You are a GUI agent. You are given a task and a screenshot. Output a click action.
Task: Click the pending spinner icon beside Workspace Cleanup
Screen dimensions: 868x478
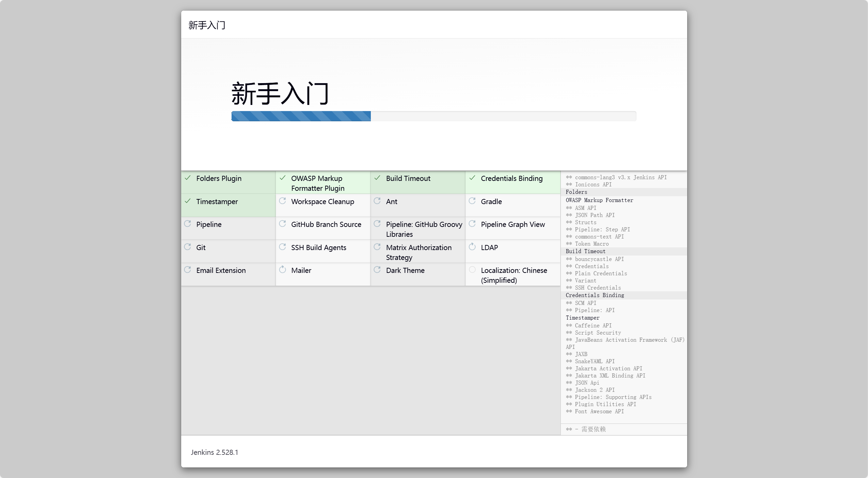[x=282, y=201]
